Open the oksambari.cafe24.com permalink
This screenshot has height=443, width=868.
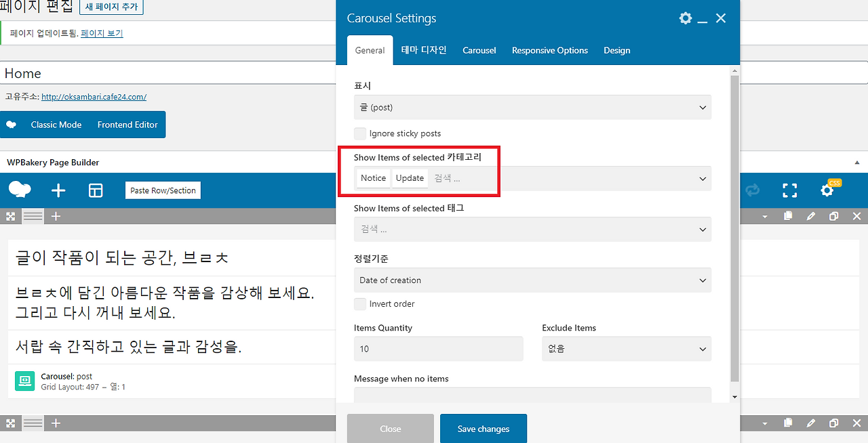[x=94, y=97]
